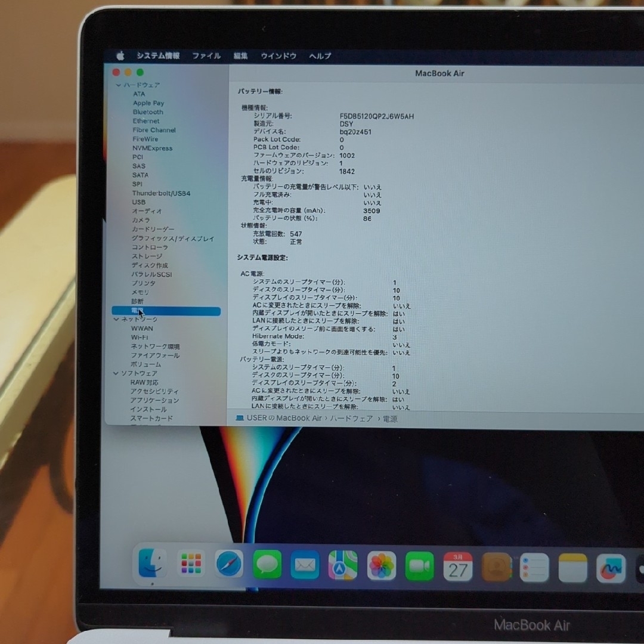Select ディスク作成 in the sidebar

(x=150, y=265)
